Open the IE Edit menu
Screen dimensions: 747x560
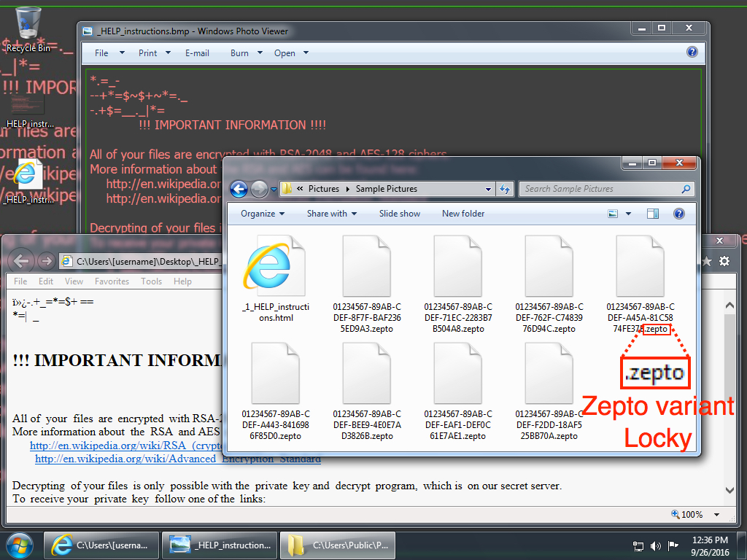coord(46,281)
